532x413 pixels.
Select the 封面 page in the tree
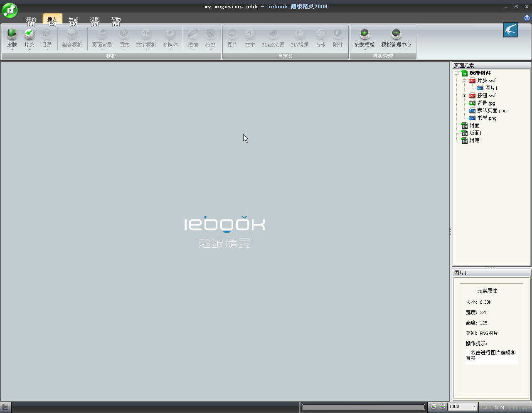pos(474,125)
